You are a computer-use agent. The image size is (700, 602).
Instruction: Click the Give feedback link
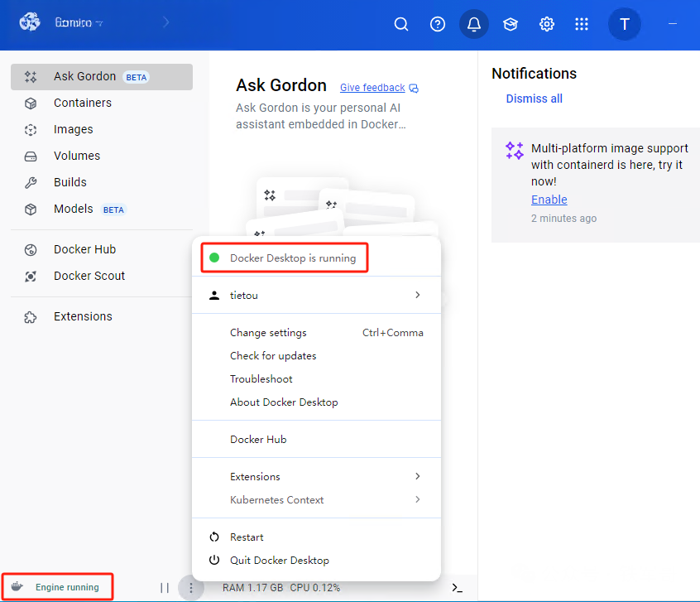[x=372, y=87]
